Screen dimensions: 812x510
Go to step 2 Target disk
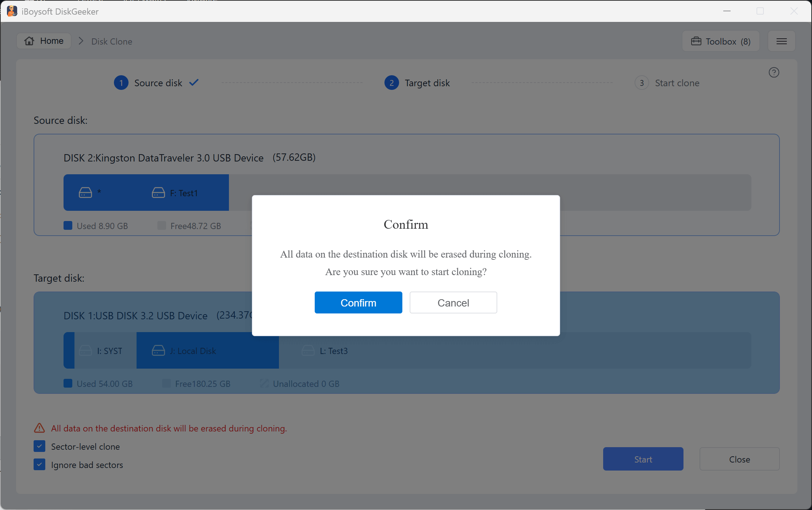click(417, 83)
